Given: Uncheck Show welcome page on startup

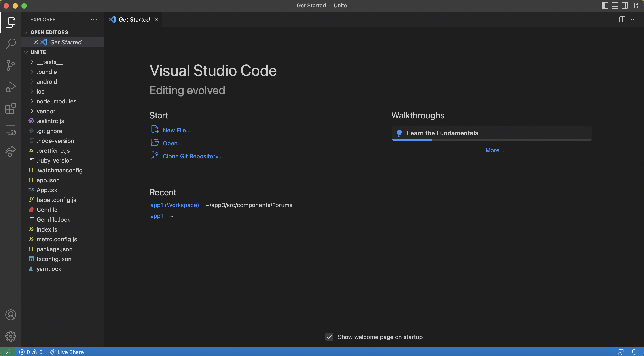Looking at the screenshot, I should point(329,337).
